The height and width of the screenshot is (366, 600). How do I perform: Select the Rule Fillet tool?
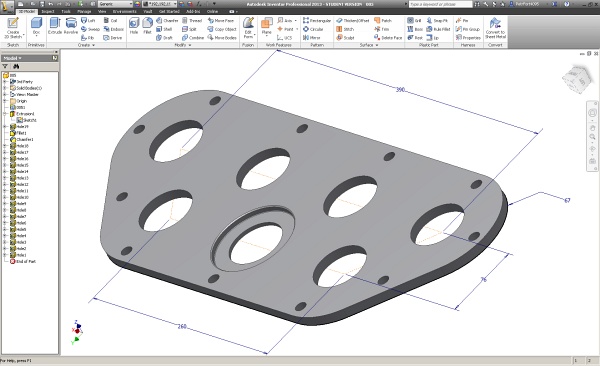[438, 29]
